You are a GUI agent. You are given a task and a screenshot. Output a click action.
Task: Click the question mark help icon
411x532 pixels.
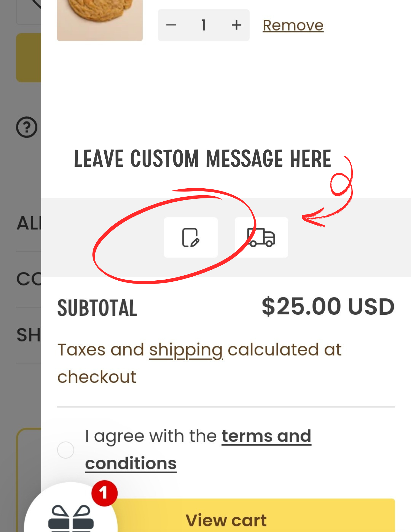point(27,127)
